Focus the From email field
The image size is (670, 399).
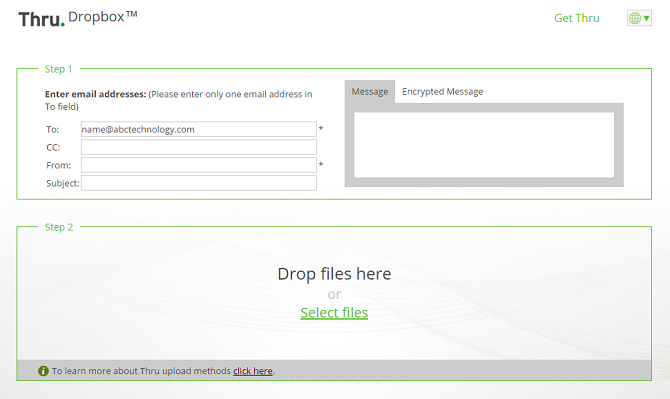click(x=199, y=165)
